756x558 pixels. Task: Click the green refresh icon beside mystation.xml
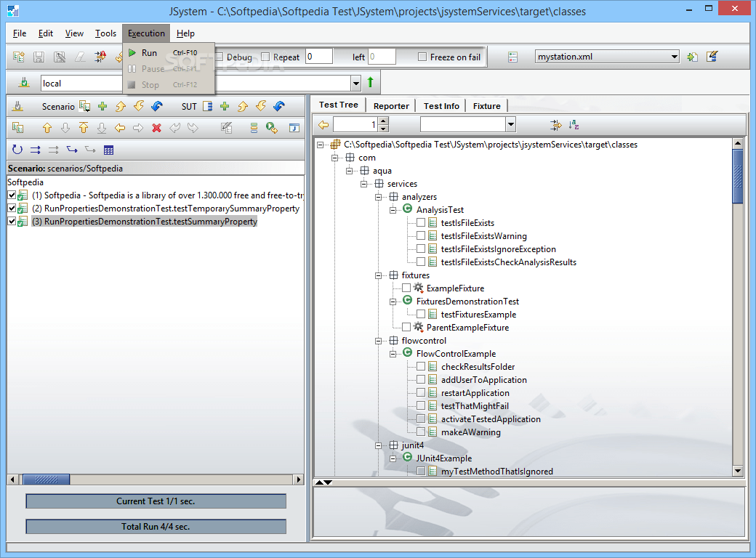pos(692,56)
